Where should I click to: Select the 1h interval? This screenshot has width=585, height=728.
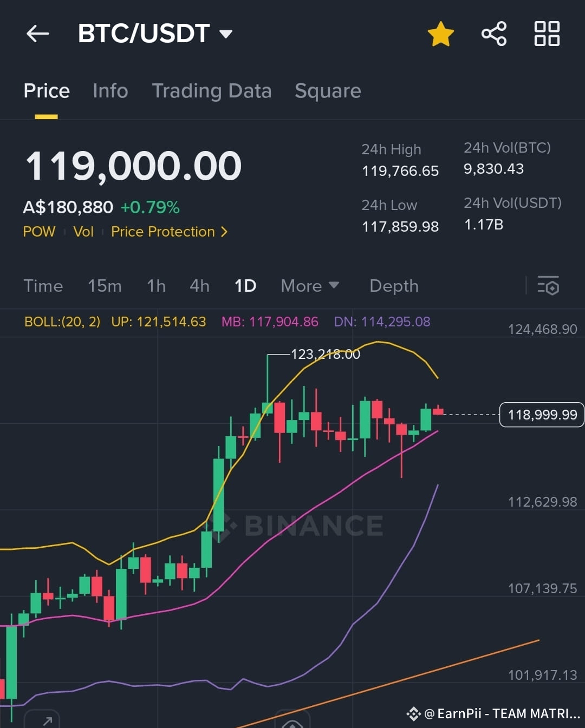[156, 286]
